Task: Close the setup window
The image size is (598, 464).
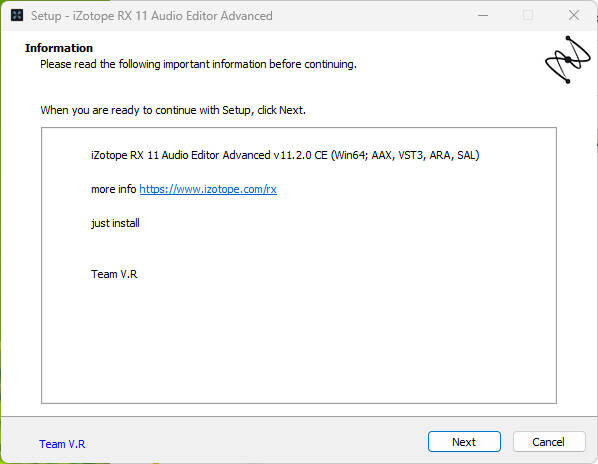Action: [574, 16]
